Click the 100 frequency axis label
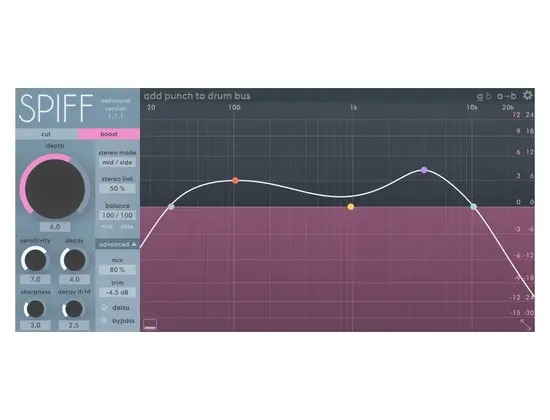 pos(234,107)
